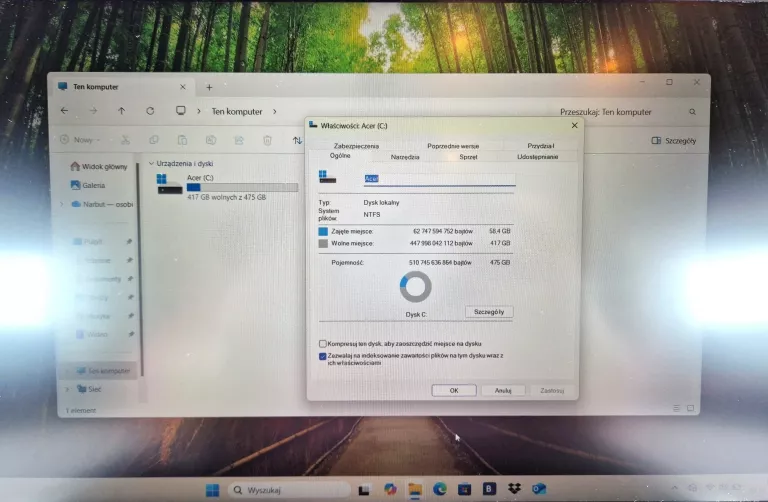Switch to the Zabezpieczenia tab

click(x=356, y=146)
